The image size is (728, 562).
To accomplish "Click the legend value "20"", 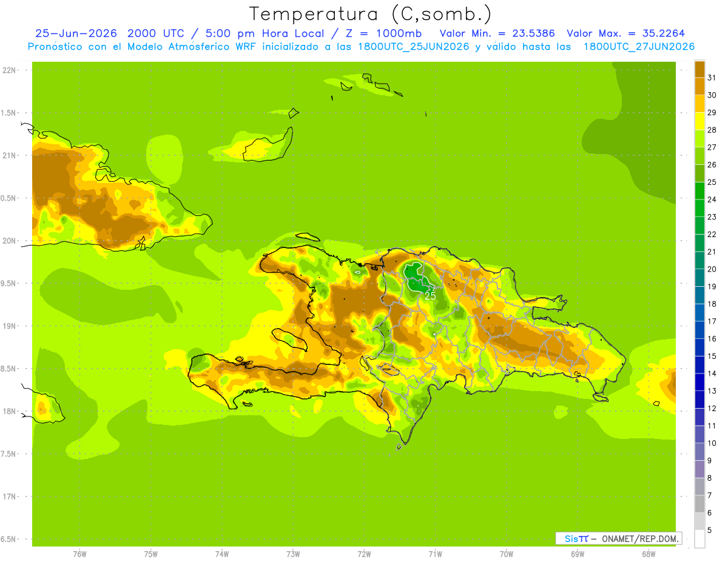I will [712, 269].
